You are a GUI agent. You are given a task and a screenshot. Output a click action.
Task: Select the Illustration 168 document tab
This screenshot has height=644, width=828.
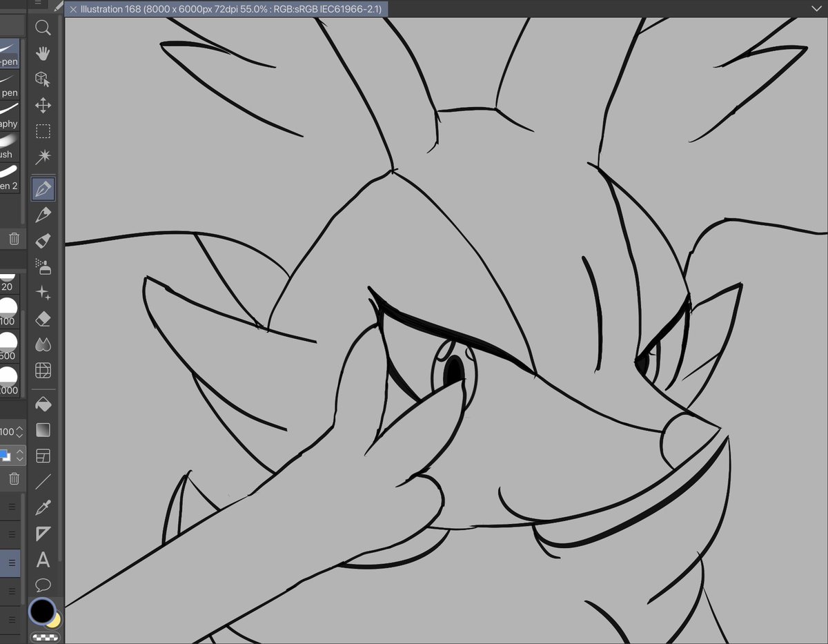coord(226,10)
